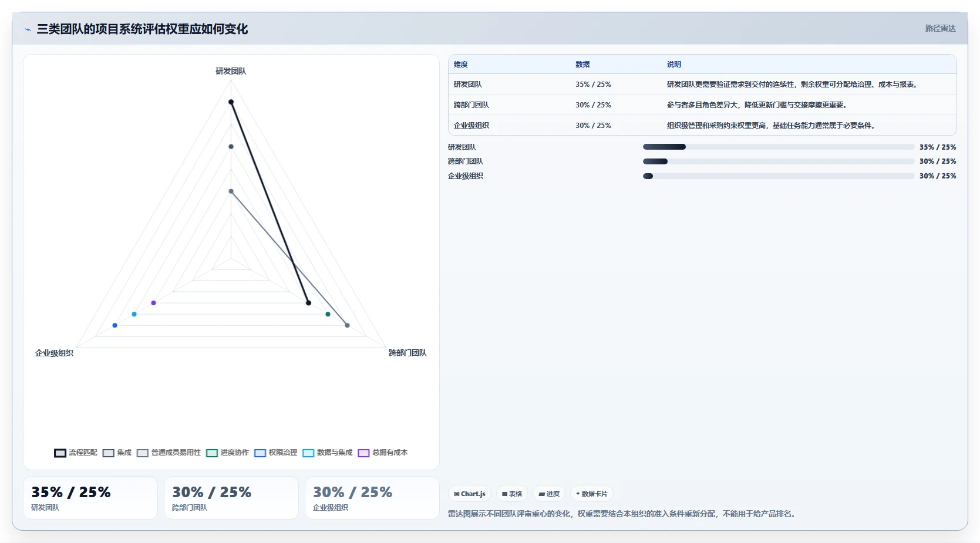This screenshot has height=543, width=980.
Task: Click the gray data point nearest 跨部门团队 label
Action: tap(347, 325)
